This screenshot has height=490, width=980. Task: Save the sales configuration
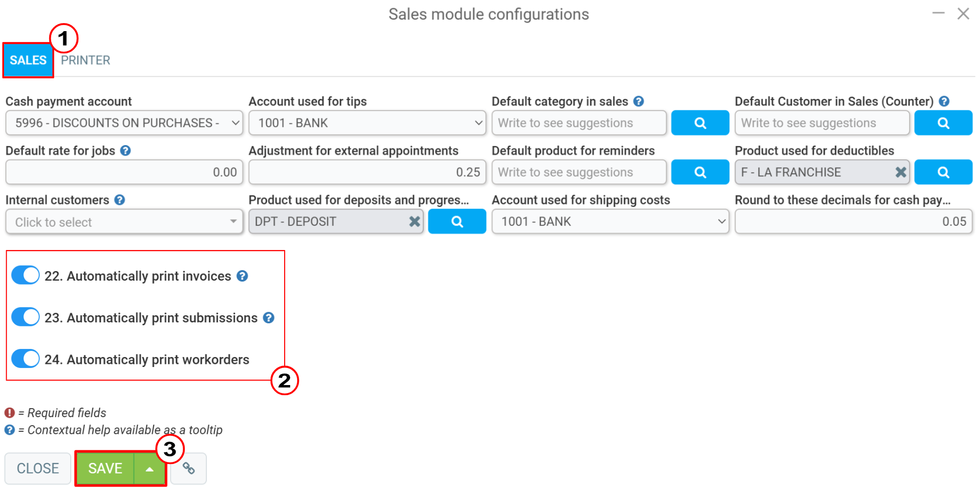click(x=105, y=468)
